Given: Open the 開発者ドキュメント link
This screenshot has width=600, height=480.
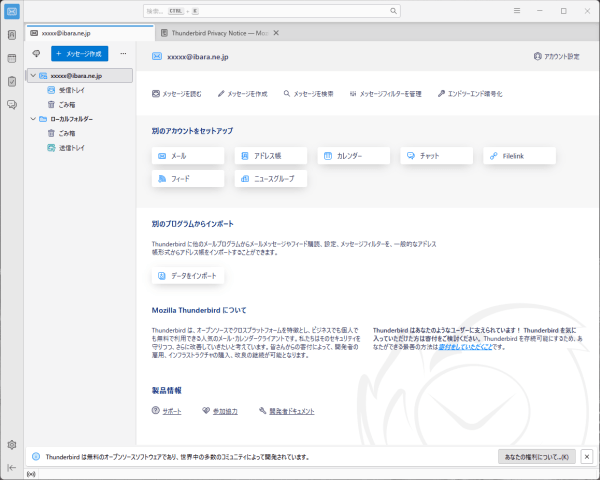Looking at the screenshot, I should coord(292,411).
